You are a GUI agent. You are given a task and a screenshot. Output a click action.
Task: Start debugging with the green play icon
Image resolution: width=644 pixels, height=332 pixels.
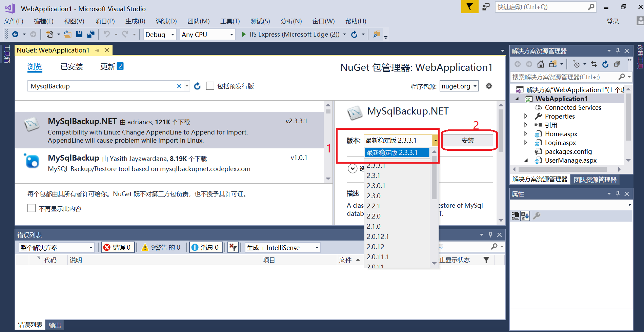[x=243, y=34]
